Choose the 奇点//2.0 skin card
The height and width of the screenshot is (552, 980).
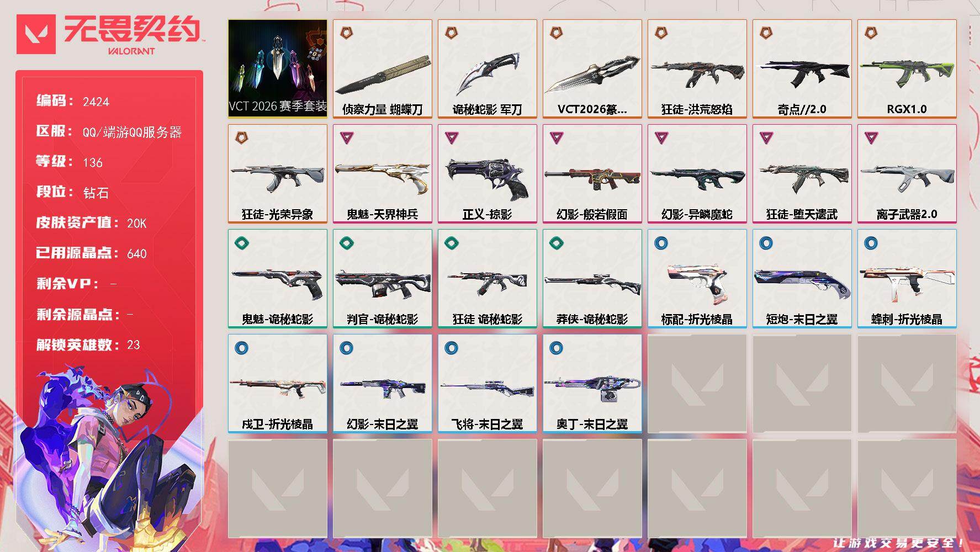point(802,68)
